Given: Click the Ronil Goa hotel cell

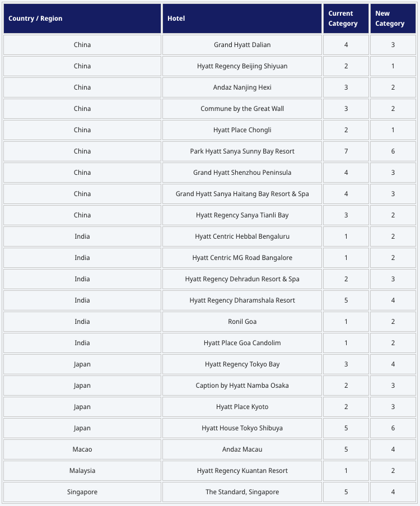Looking at the screenshot, I should [242, 322].
